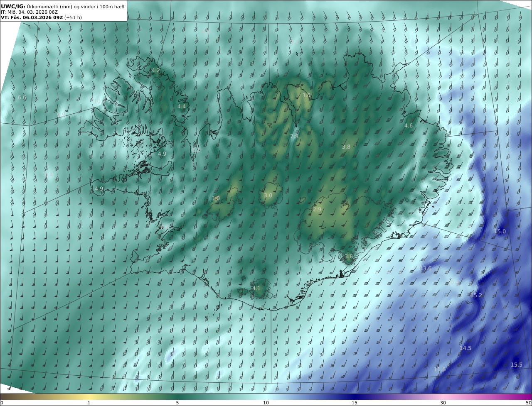The image size is (532, 406).
Task: Click the 15.2 value label over the sea
Action: 476,296
